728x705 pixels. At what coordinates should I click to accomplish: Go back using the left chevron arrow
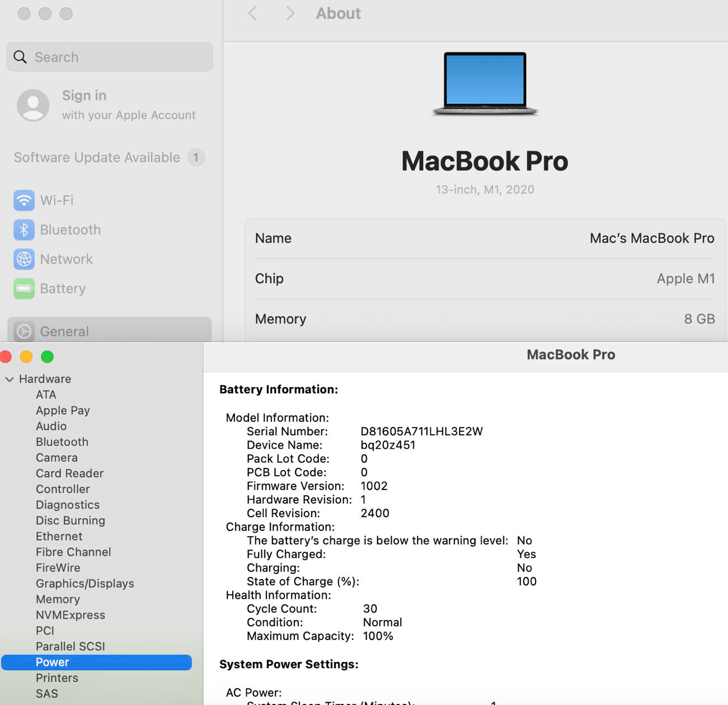point(253,13)
